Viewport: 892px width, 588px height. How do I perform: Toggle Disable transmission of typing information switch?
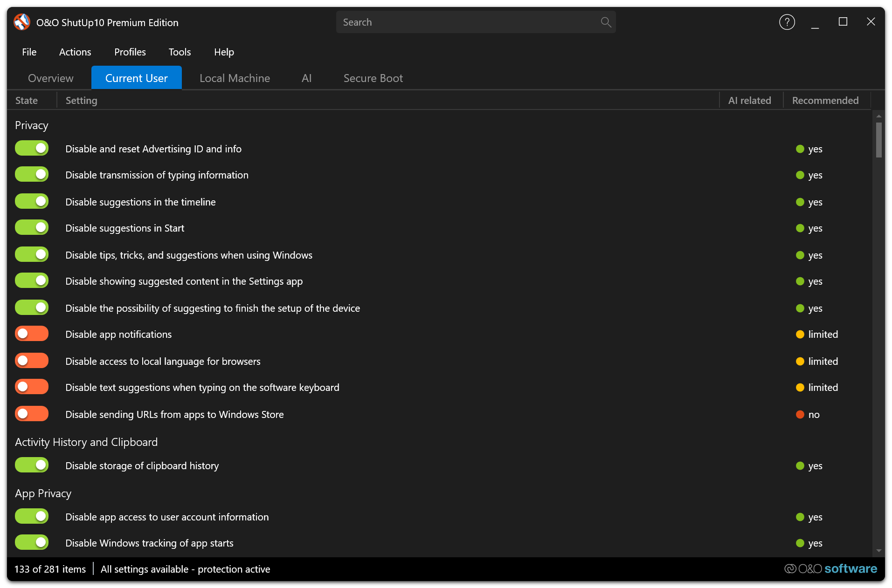32,174
